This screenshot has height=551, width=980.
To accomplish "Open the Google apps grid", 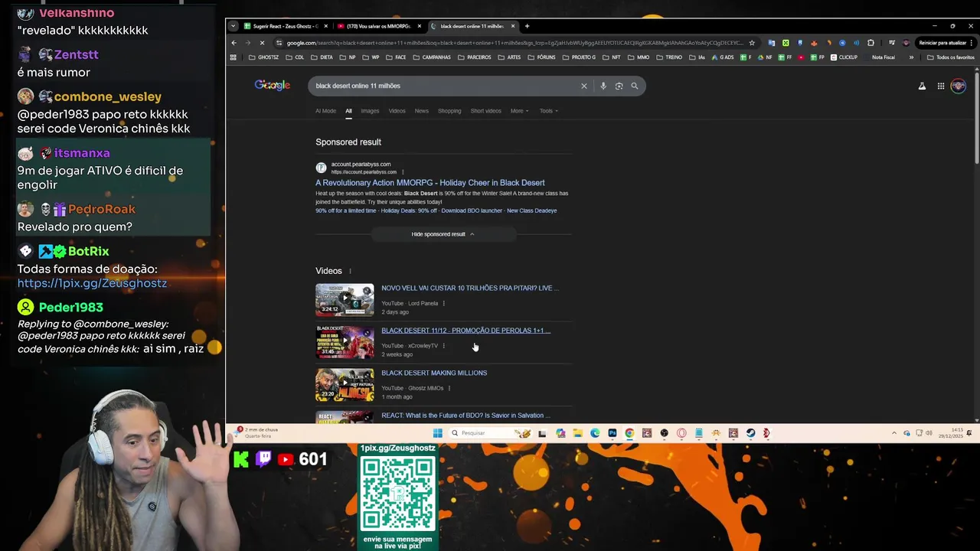I will point(941,86).
